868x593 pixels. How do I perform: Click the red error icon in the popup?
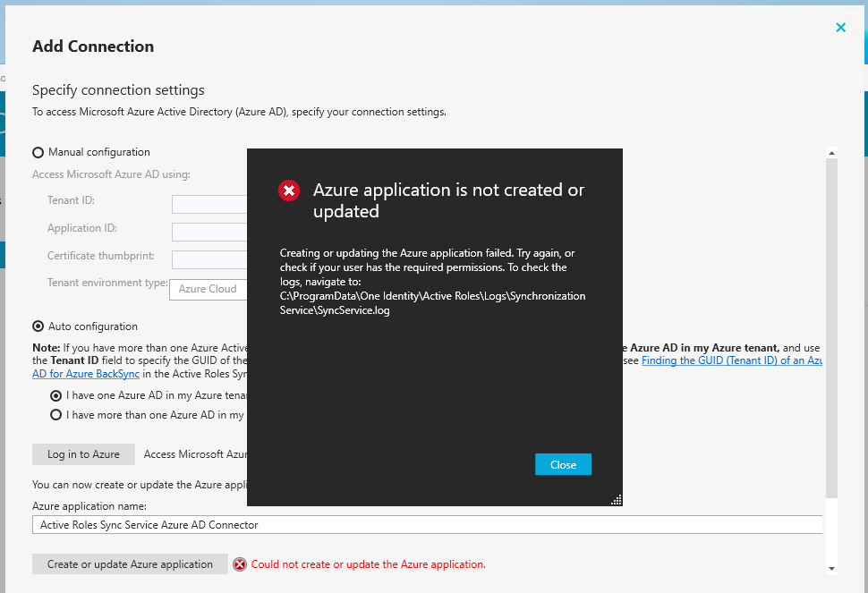click(x=288, y=190)
